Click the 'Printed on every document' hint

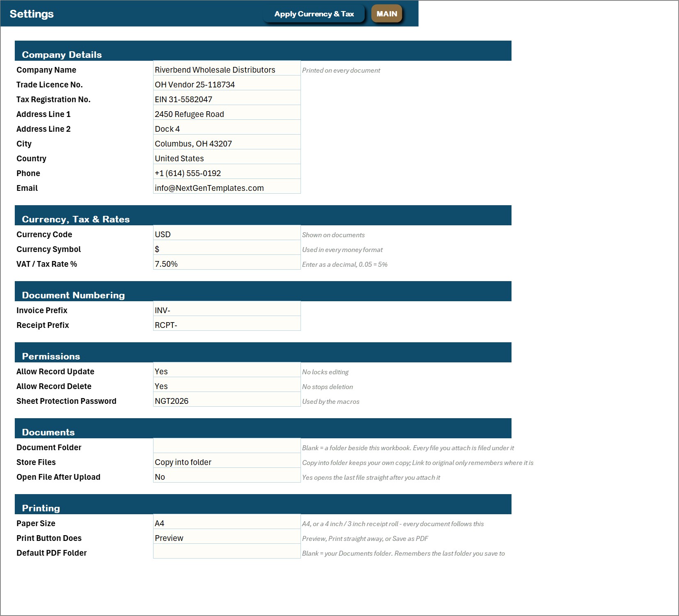[x=341, y=71]
